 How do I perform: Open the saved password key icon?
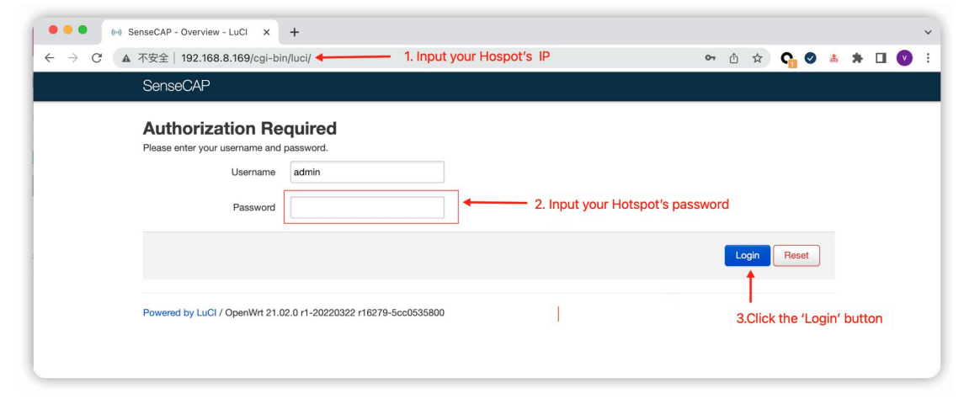click(x=710, y=58)
